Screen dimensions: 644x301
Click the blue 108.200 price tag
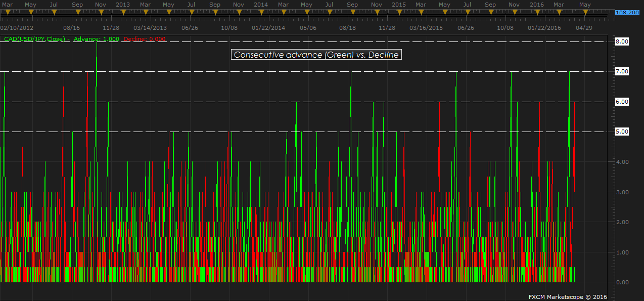point(627,13)
